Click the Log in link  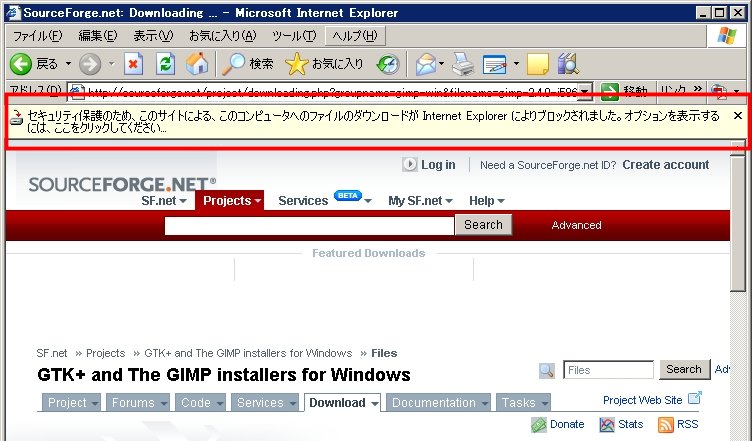(x=438, y=164)
